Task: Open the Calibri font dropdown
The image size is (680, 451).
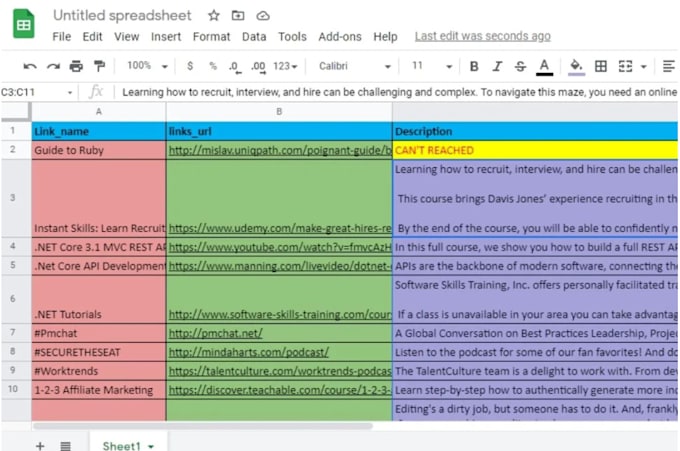Action: (355, 66)
